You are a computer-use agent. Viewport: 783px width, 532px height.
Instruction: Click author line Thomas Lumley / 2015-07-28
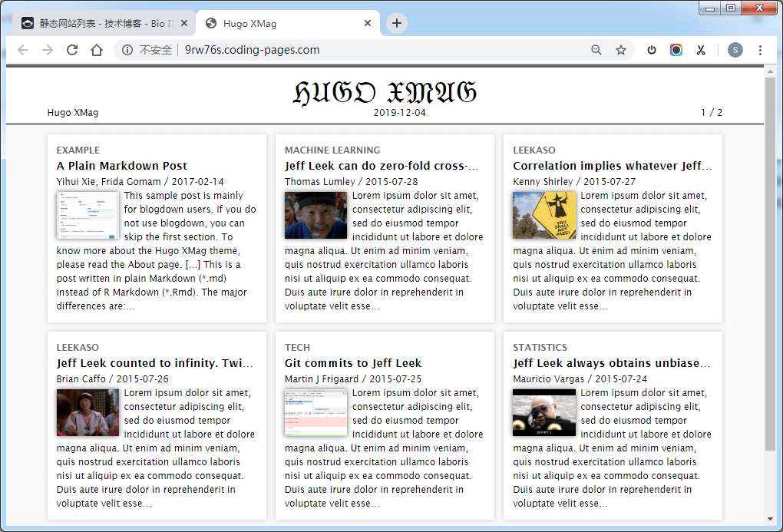pyautogui.click(x=351, y=182)
